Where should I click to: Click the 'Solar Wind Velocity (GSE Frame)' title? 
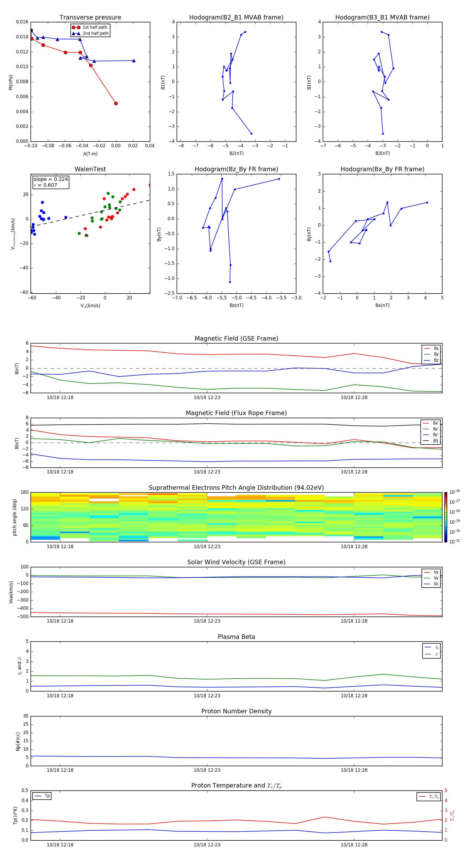[x=236, y=562]
